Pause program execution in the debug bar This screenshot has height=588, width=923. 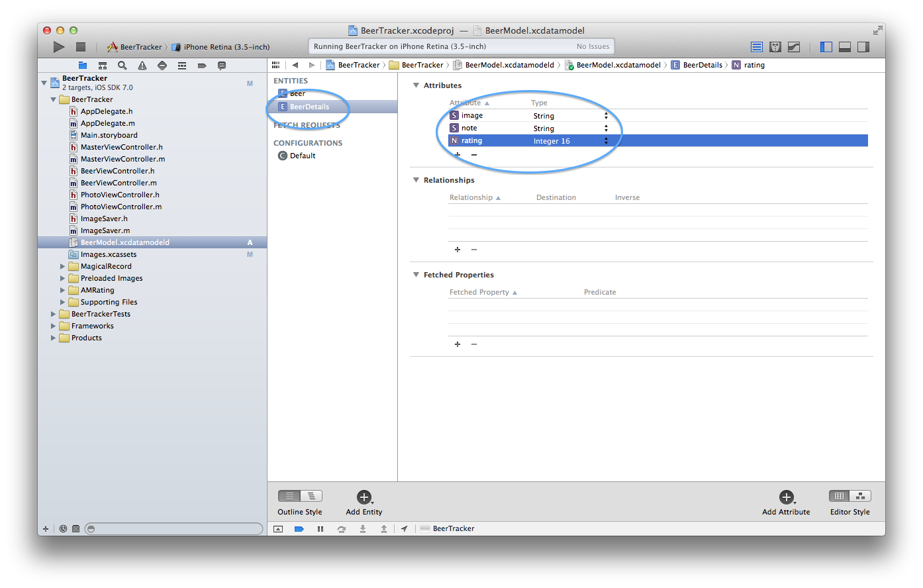tap(320, 529)
